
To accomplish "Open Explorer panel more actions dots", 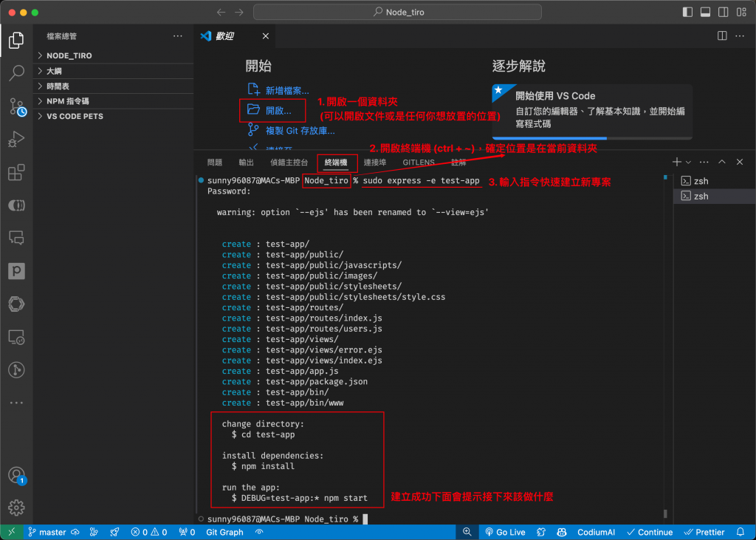I will tap(178, 36).
